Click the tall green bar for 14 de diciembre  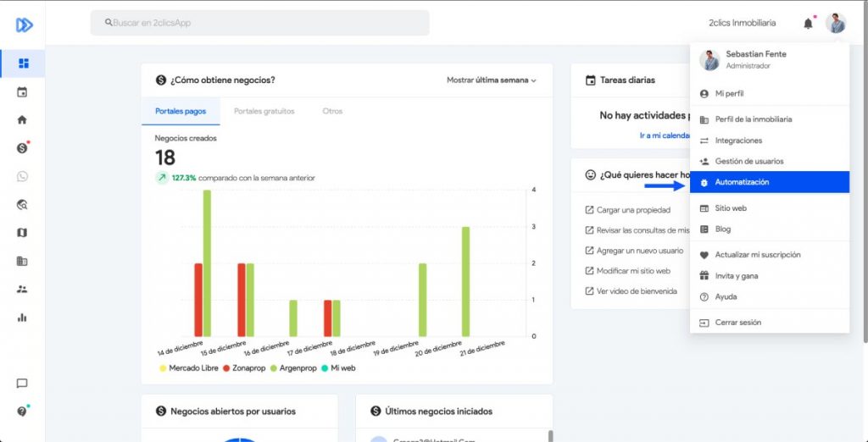(207, 263)
